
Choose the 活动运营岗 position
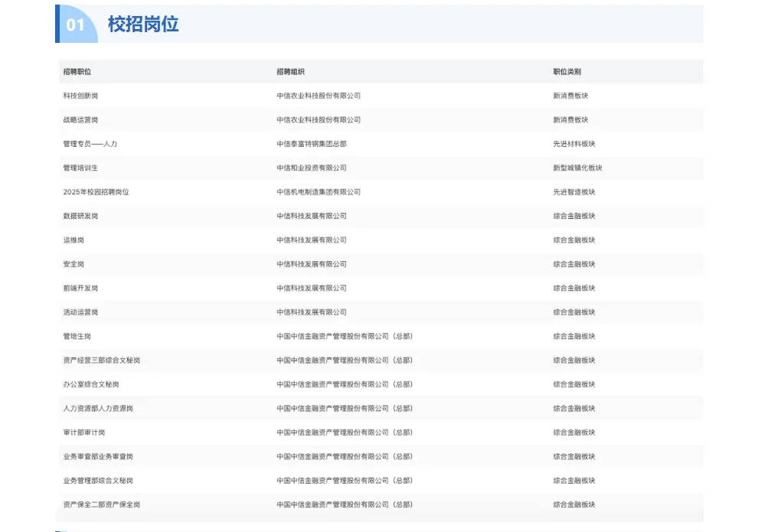tap(80, 312)
